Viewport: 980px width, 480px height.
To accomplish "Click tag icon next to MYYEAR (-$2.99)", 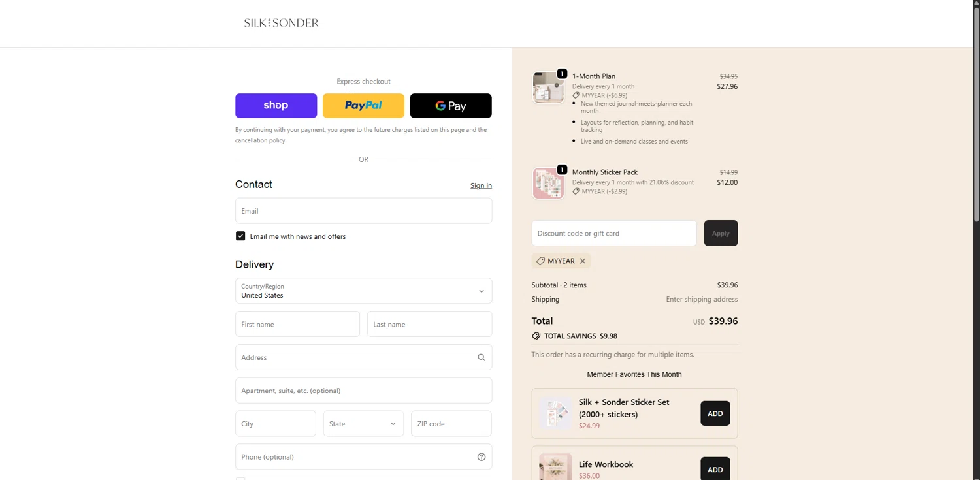I will click(576, 191).
